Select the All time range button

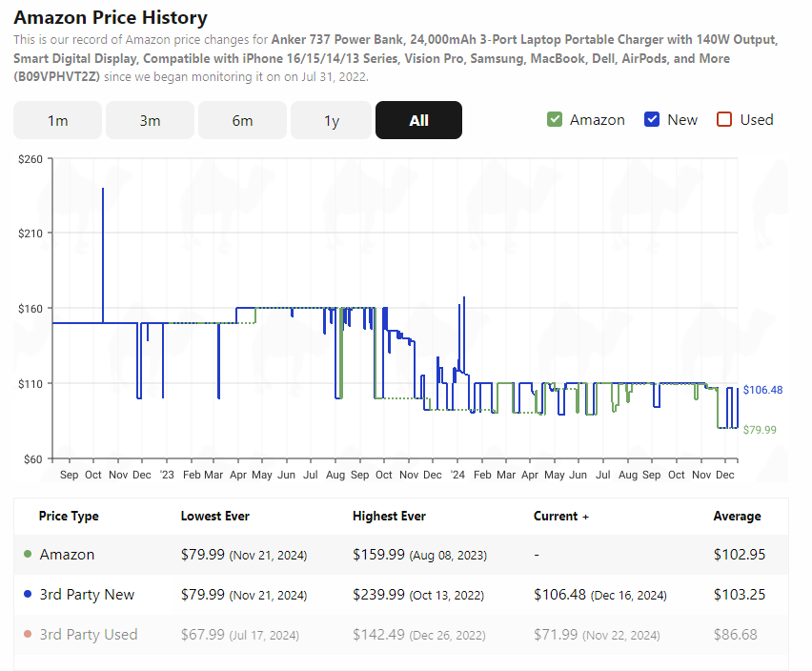(418, 120)
